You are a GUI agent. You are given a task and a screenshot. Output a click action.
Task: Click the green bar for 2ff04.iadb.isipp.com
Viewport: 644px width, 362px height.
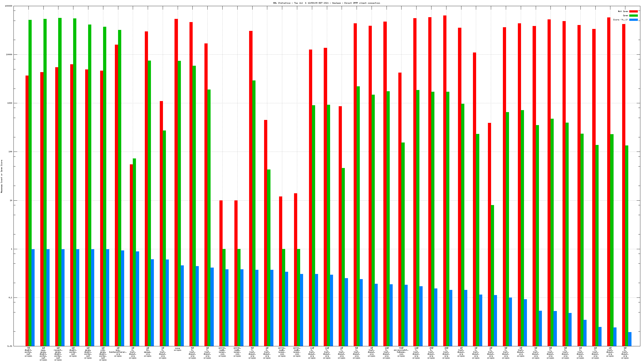(x=239, y=297)
